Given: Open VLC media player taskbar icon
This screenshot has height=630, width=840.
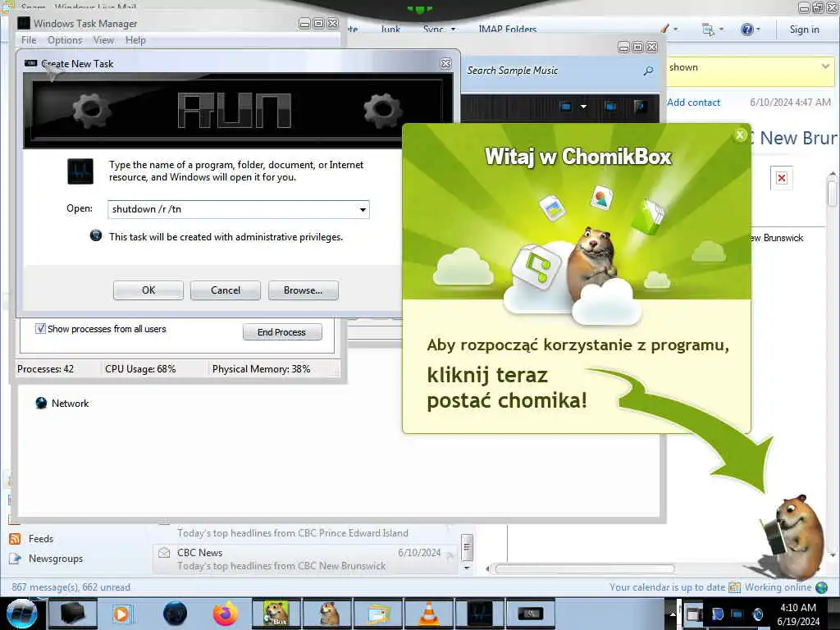Looking at the screenshot, I should tap(428, 614).
